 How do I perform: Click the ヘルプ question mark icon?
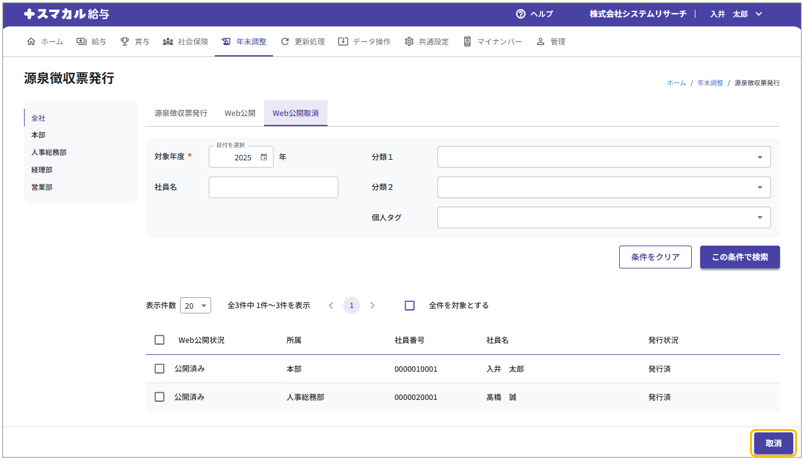click(520, 14)
